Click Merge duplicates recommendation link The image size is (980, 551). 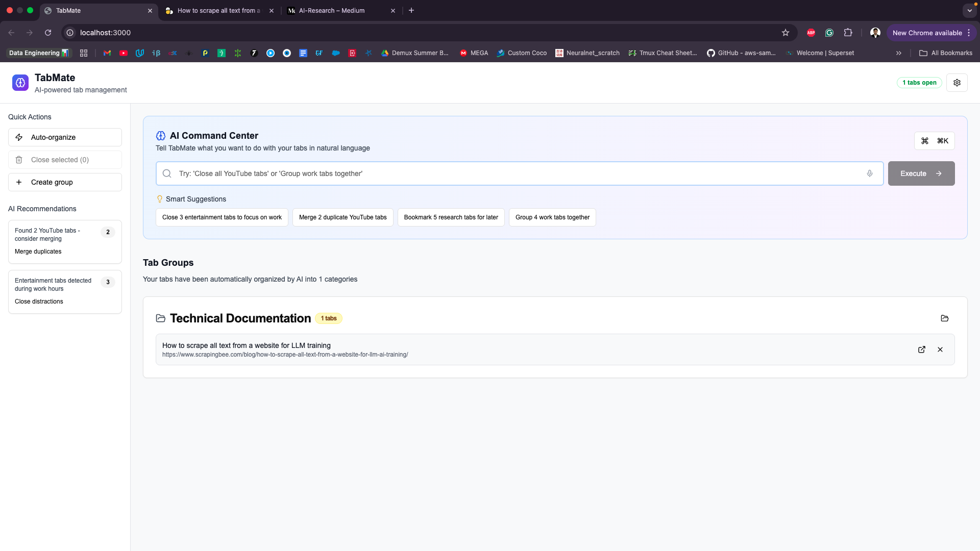pyautogui.click(x=38, y=252)
